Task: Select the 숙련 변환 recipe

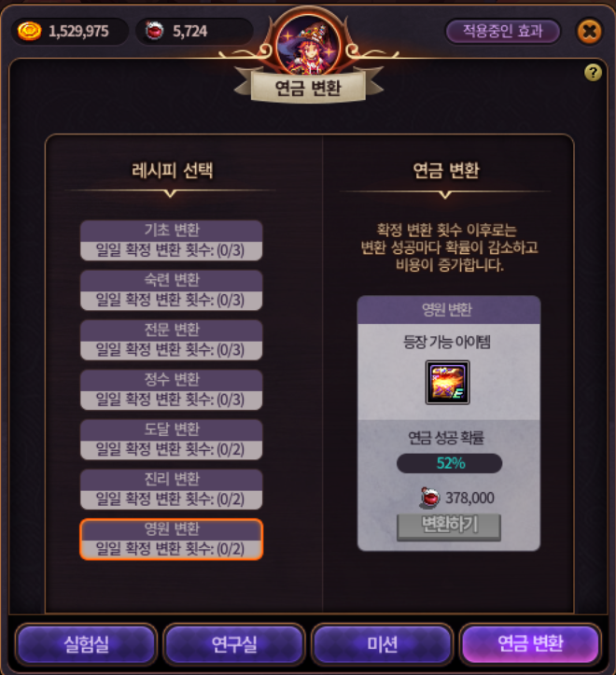Action: (172, 290)
